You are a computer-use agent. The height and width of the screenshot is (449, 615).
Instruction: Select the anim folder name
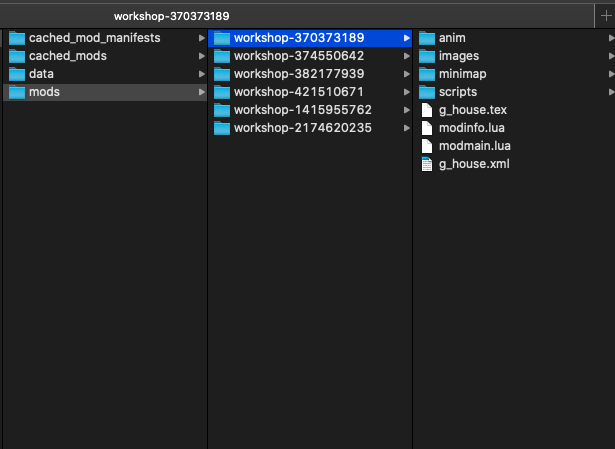click(x=452, y=38)
